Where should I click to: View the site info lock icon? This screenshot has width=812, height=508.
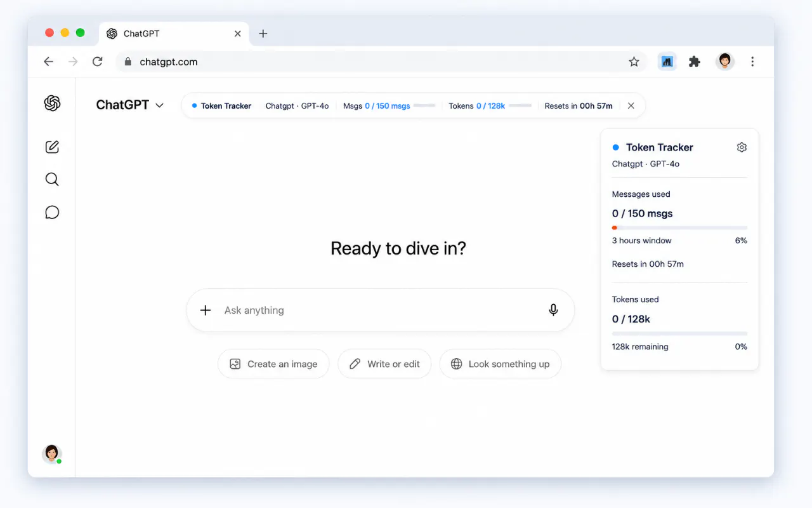pyautogui.click(x=128, y=62)
